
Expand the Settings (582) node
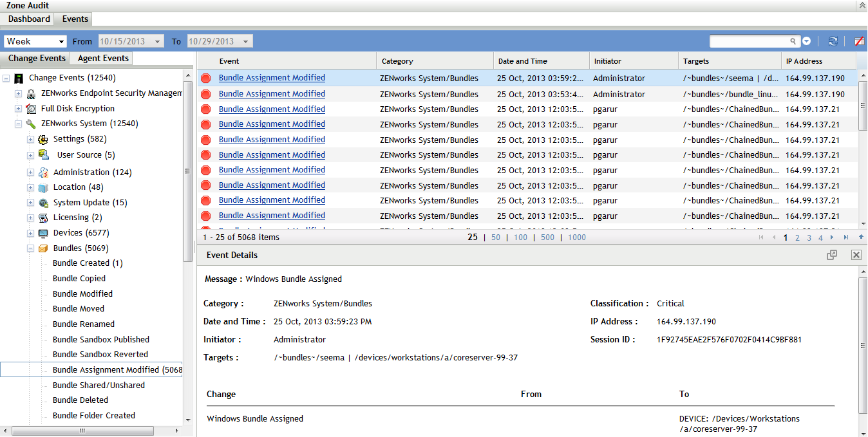30,139
